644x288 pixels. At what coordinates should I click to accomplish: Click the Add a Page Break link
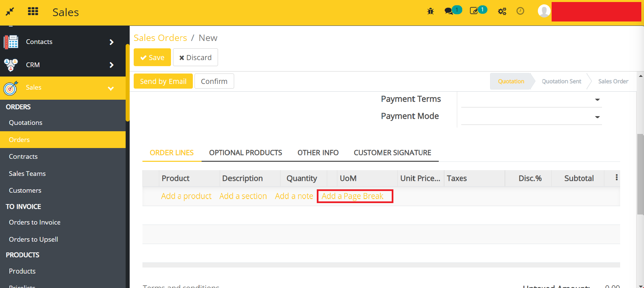pos(352,196)
